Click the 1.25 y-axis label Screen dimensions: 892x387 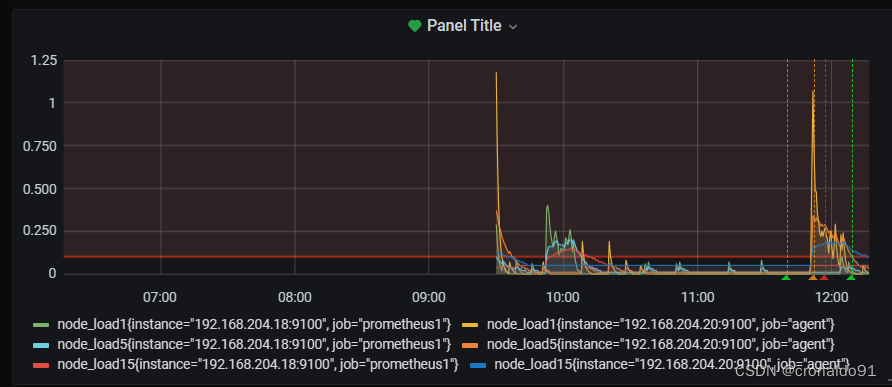[x=43, y=60]
